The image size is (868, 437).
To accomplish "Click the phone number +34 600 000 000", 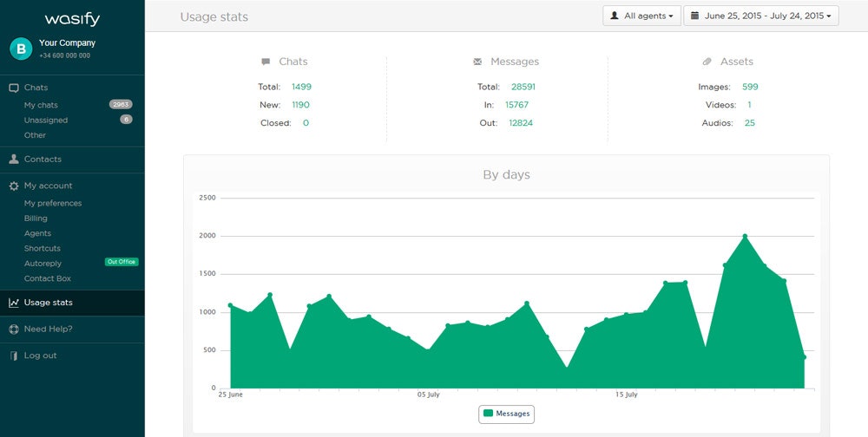I will point(64,55).
